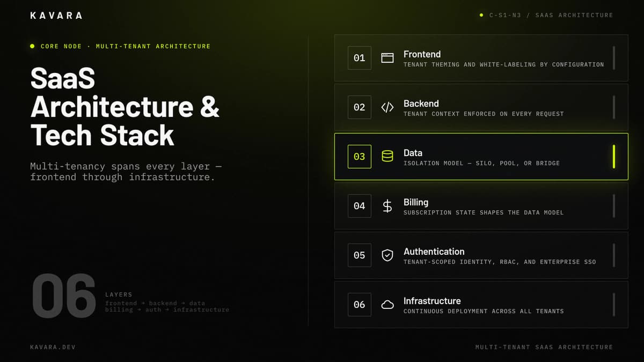Click 'Isolation model — silo, pool, or bridge' text
The height and width of the screenshot is (362, 644).
point(481,163)
